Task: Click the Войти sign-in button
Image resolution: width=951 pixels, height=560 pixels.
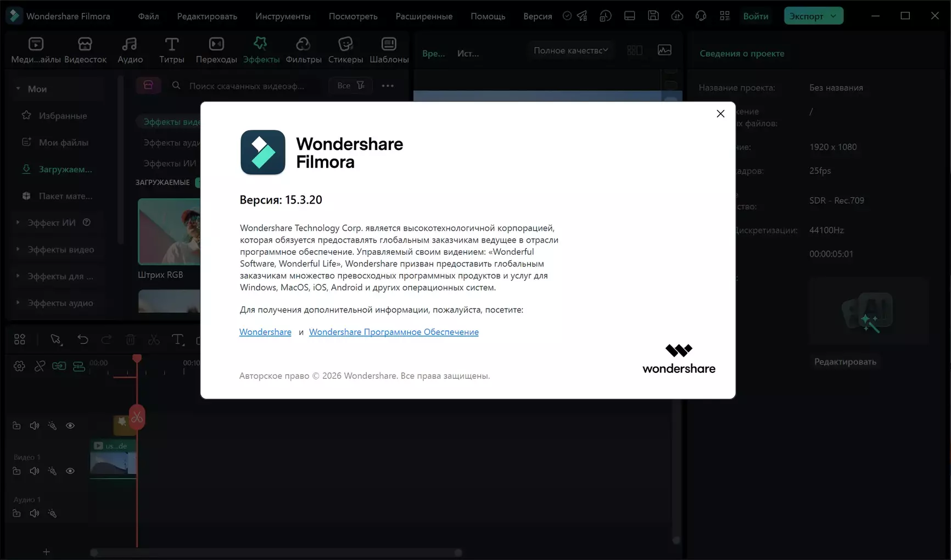Action: [x=756, y=16]
